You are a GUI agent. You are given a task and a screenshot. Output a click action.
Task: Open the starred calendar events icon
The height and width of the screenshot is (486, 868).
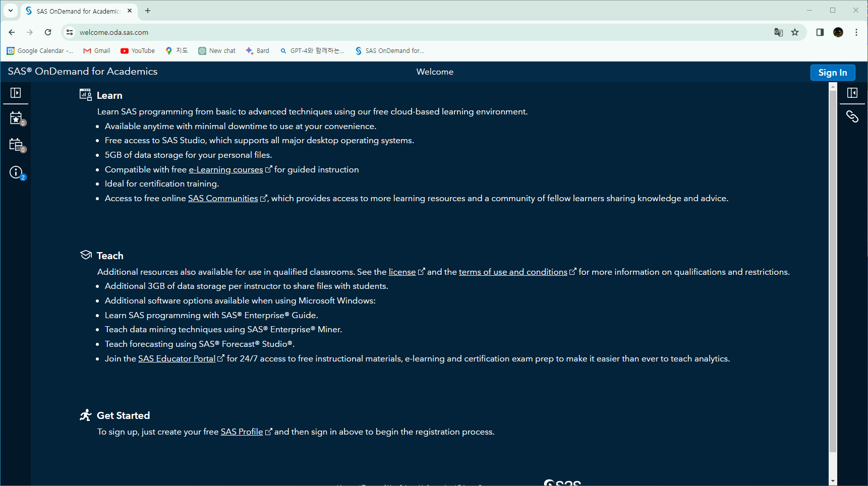coord(17,119)
